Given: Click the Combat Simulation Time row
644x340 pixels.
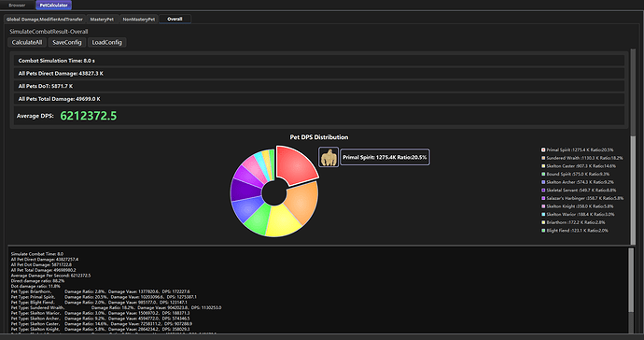Looking at the screenshot, I should [319, 61].
